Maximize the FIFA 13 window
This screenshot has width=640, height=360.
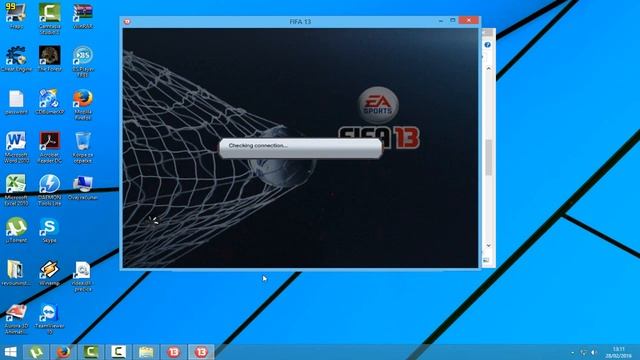453,20
